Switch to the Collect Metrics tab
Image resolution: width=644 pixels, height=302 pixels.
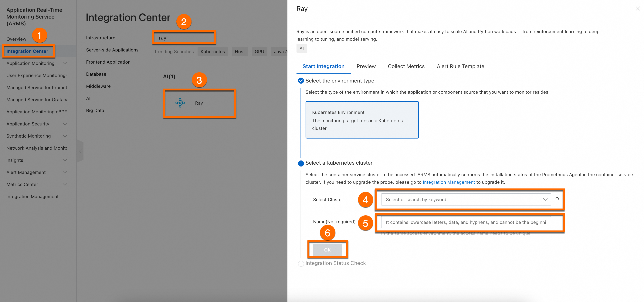(x=406, y=66)
